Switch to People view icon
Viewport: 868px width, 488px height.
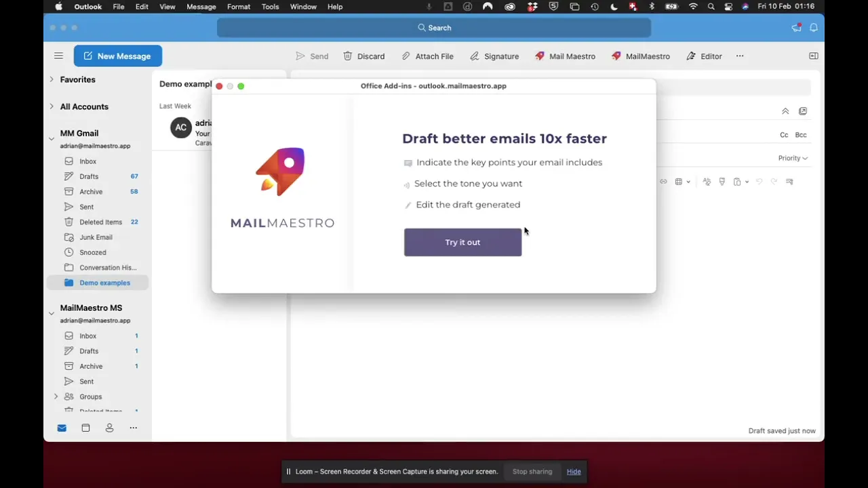pos(109,428)
